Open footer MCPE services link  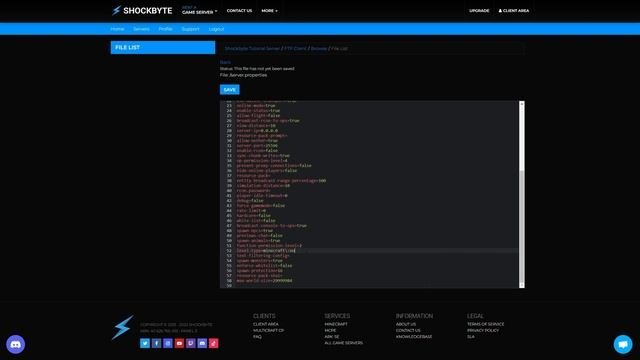(x=330, y=330)
